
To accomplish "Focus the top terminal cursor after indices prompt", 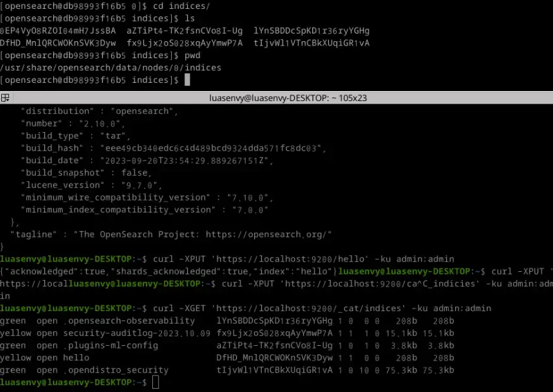I will coord(186,80).
